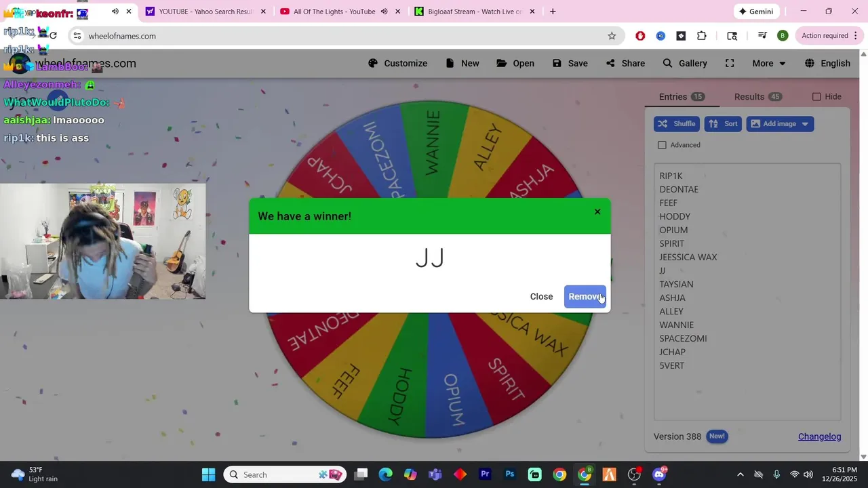Open the blue circular extension icon

point(660,36)
